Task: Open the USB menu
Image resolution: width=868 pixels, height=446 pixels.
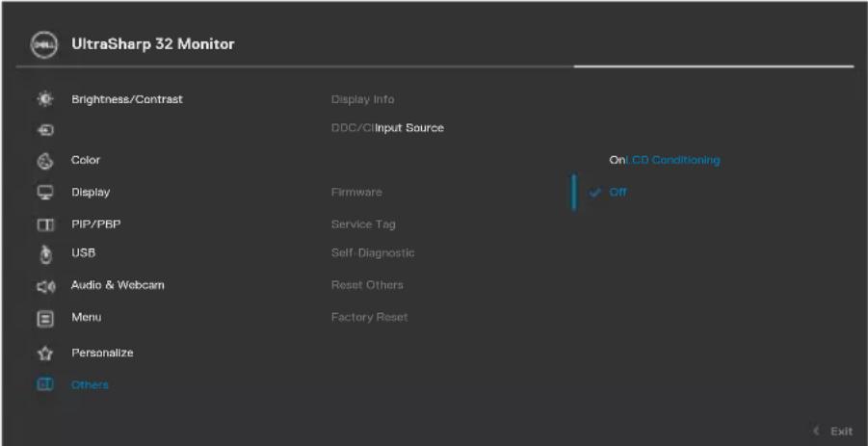Action: click(83, 253)
